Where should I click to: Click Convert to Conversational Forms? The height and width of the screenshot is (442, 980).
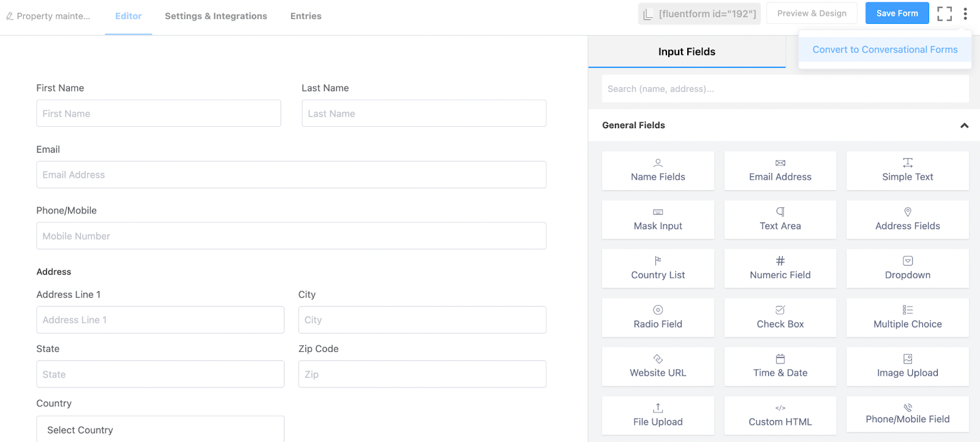pyautogui.click(x=884, y=50)
